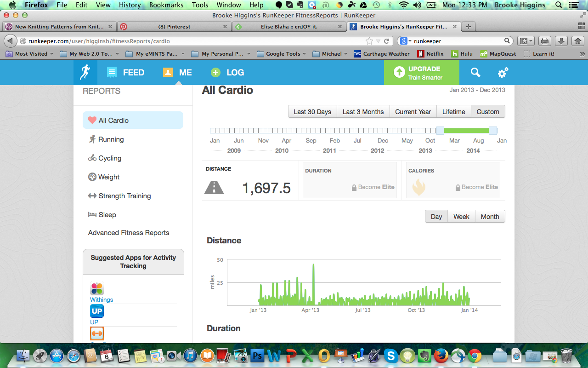Open the My eMINTS bookmarks folder
Screen dimensions: 588x368
click(156, 54)
